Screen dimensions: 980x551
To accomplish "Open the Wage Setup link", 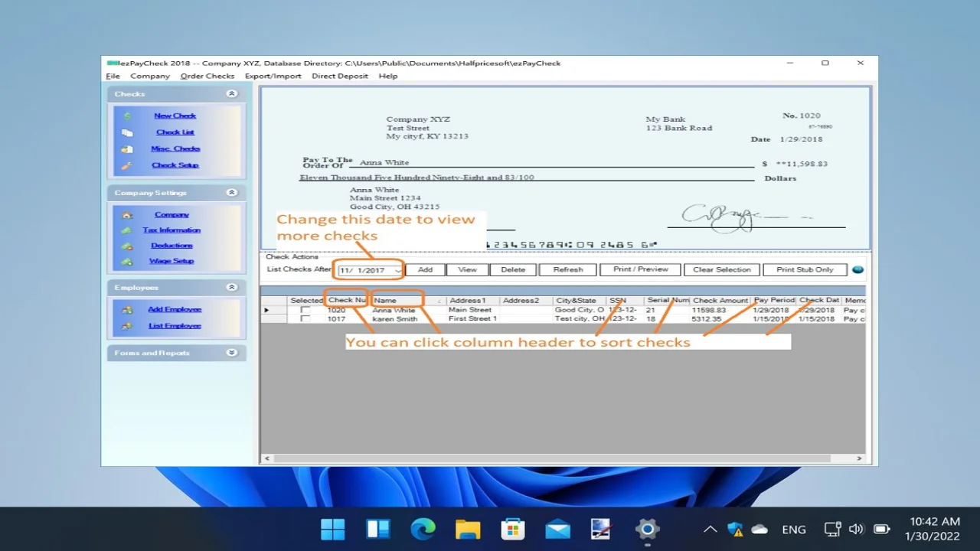I will tap(171, 261).
